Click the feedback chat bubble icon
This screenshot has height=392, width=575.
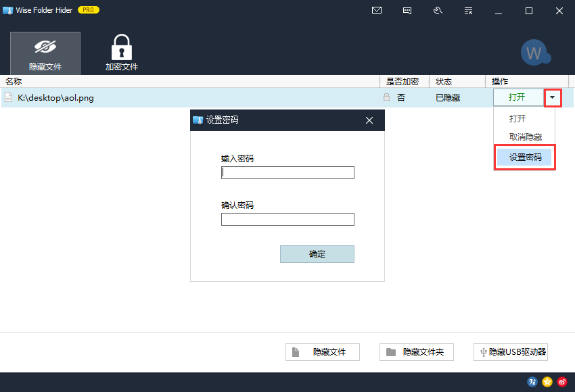tap(407, 10)
